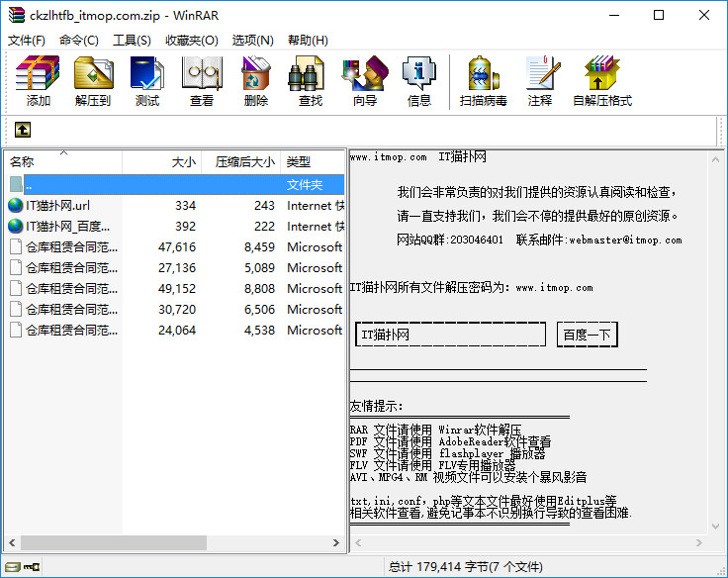Click the 友情提示 heading text
This screenshot has width=728, height=578.
376,406
